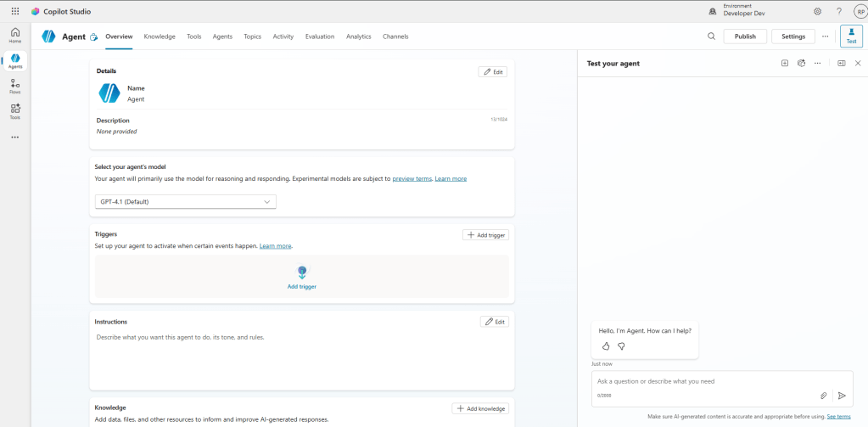This screenshot has width=868, height=427.
Task: Open the app launcher waffle grid
Action: pos(14,11)
